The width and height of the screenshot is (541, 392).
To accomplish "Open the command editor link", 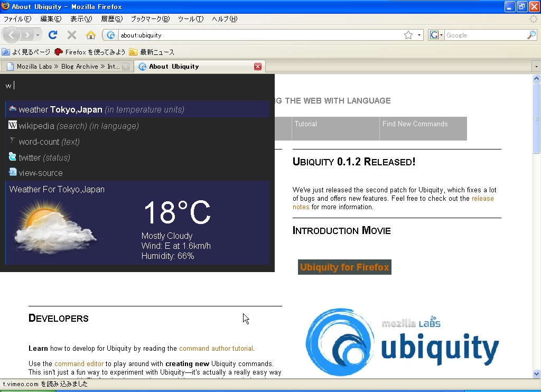I will [79, 363].
